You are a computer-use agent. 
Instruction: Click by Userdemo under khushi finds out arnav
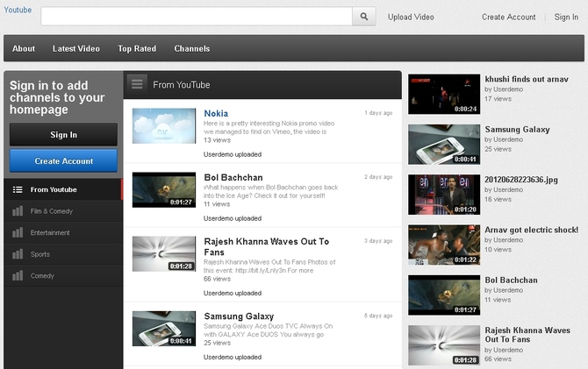(x=504, y=89)
